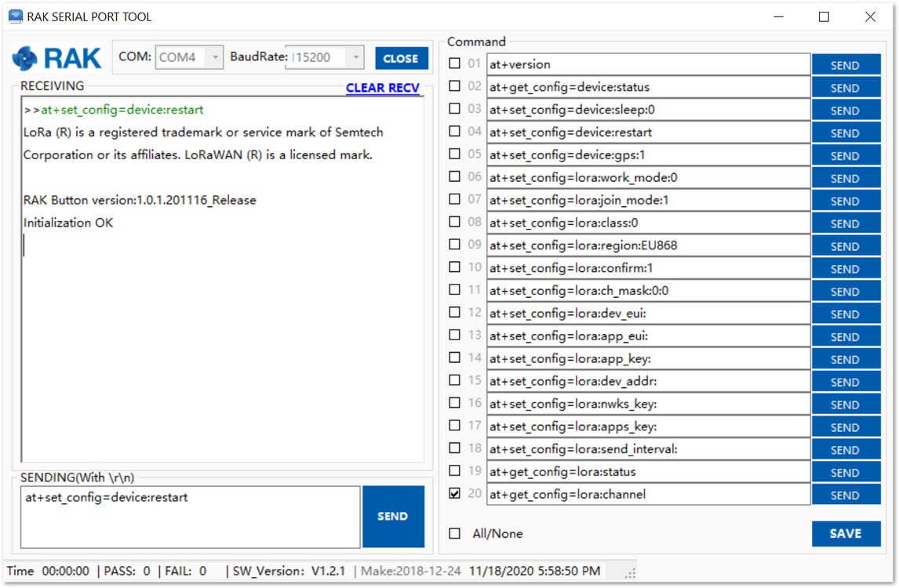Screen dimensions: 899x588
Task: Send the lora:class:0 command
Action: tap(846, 223)
